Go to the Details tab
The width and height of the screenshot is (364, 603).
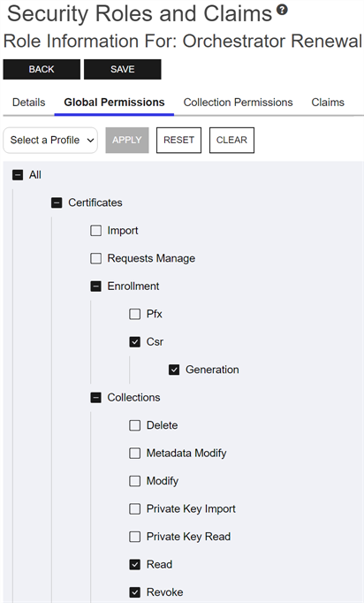tap(29, 103)
